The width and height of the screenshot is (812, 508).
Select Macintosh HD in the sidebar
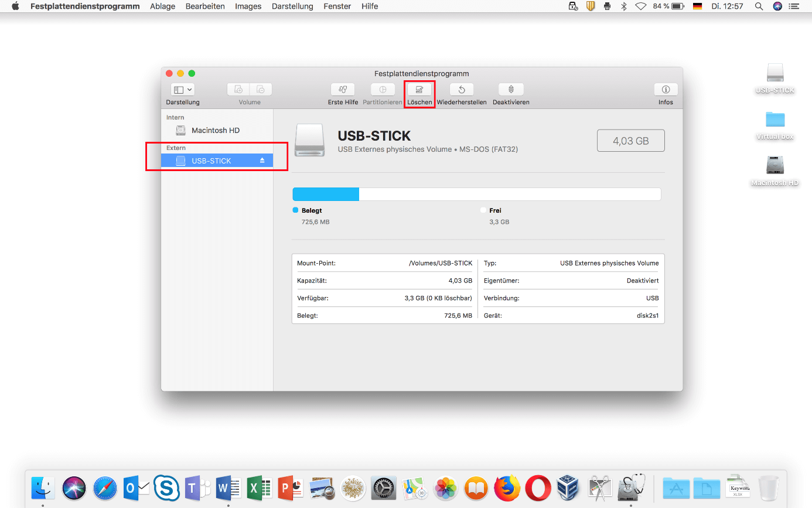pyautogui.click(x=215, y=130)
